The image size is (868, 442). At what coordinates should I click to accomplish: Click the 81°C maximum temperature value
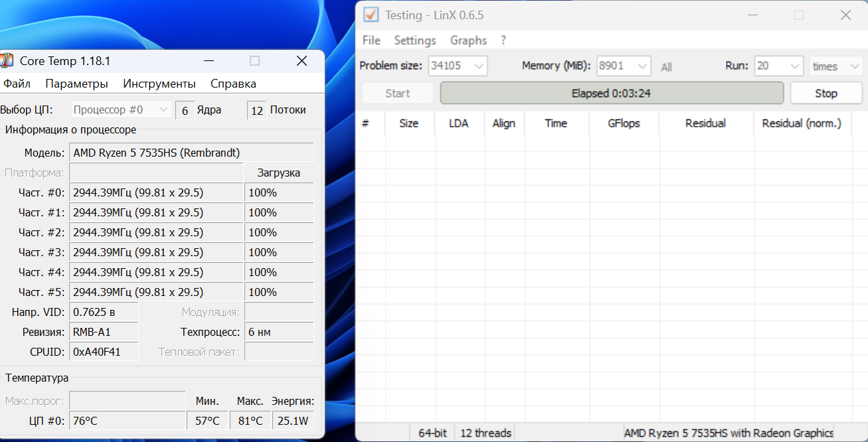pos(250,421)
